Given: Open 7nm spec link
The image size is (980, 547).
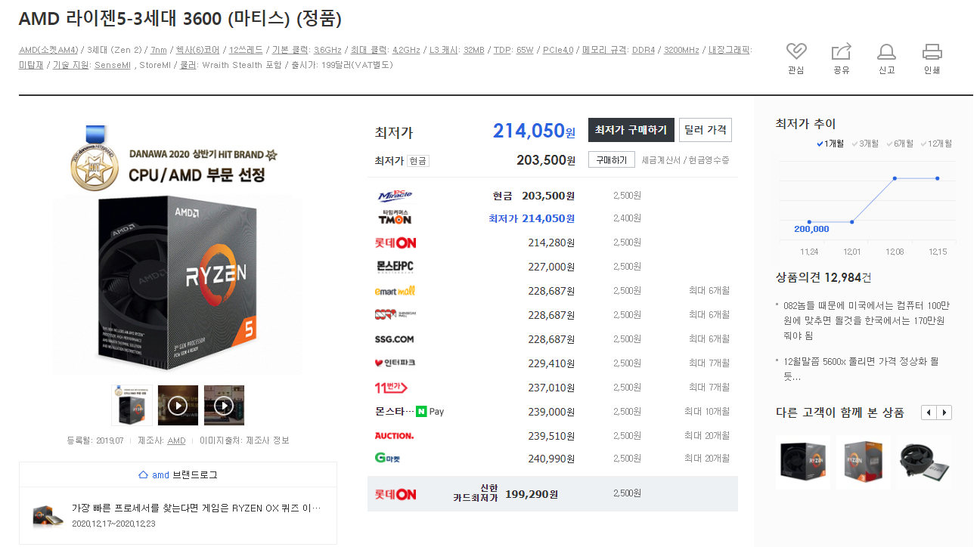Looking at the screenshot, I should tap(159, 50).
